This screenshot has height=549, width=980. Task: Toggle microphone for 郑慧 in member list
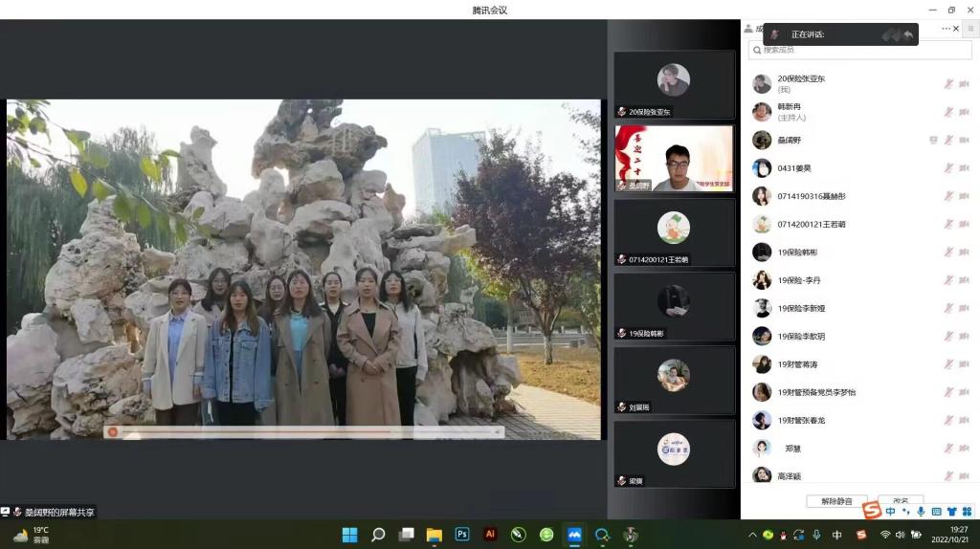coord(949,449)
